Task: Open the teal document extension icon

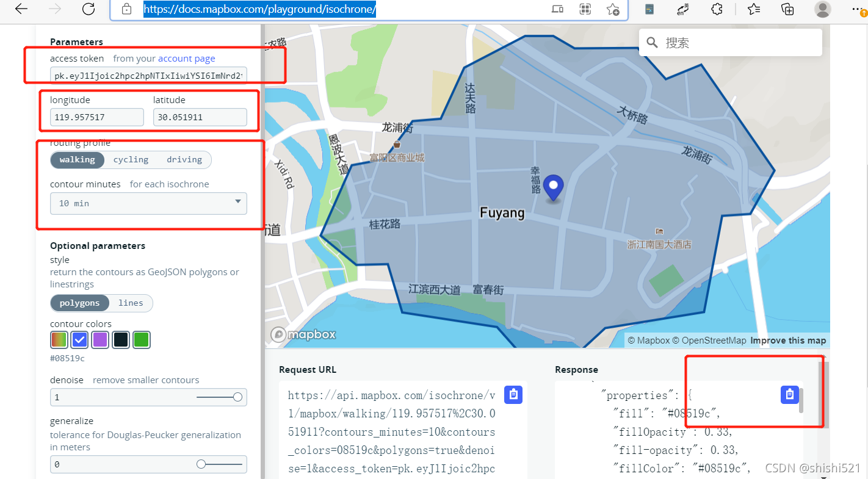Action: 649,9
